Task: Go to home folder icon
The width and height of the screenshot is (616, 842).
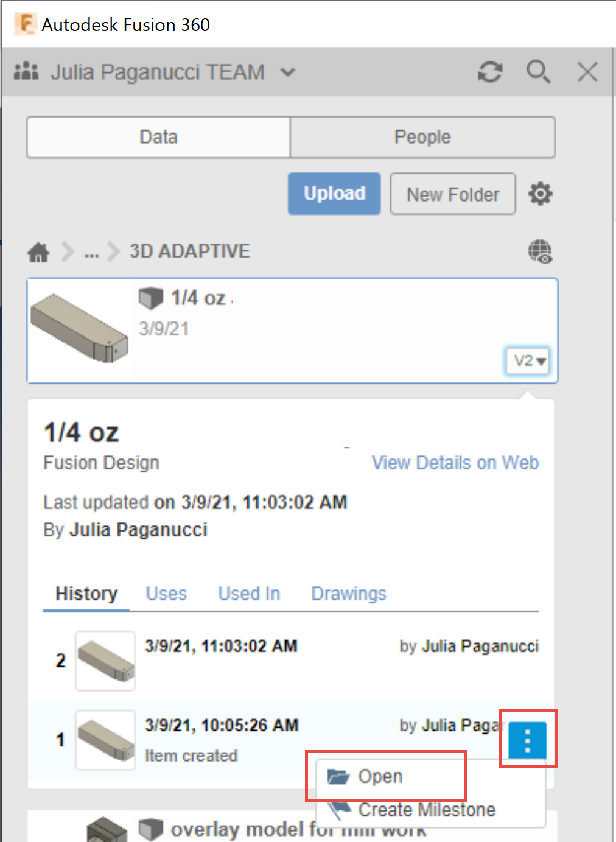Action: [38, 251]
